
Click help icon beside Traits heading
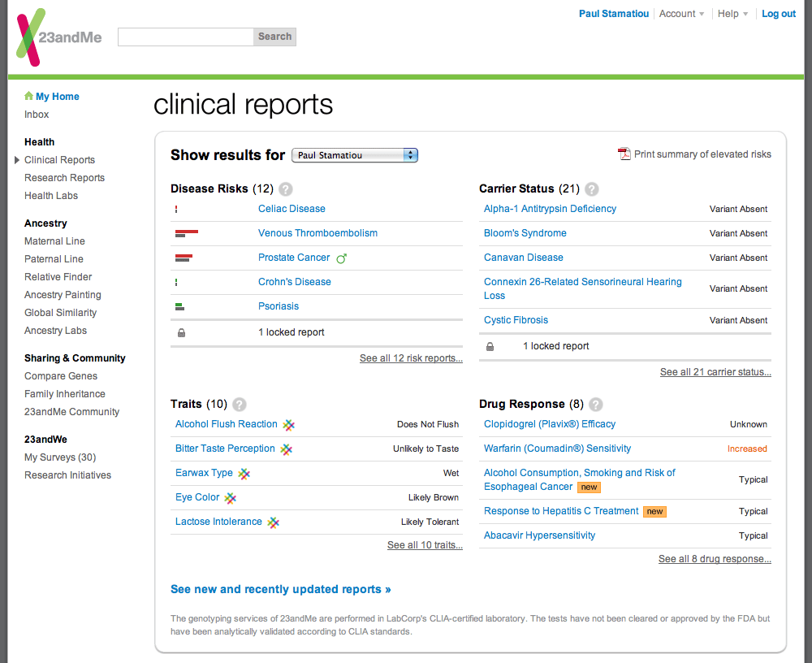tap(240, 405)
